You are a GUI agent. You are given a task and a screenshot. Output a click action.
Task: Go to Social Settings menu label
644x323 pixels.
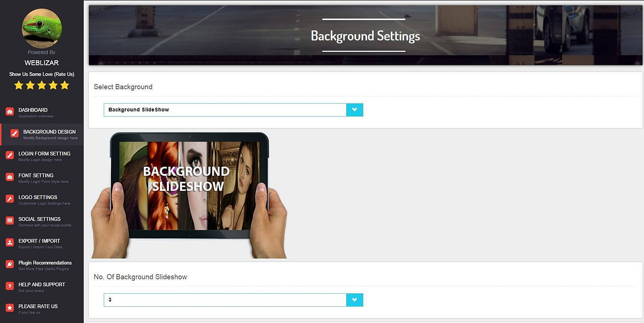tap(39, 219)
